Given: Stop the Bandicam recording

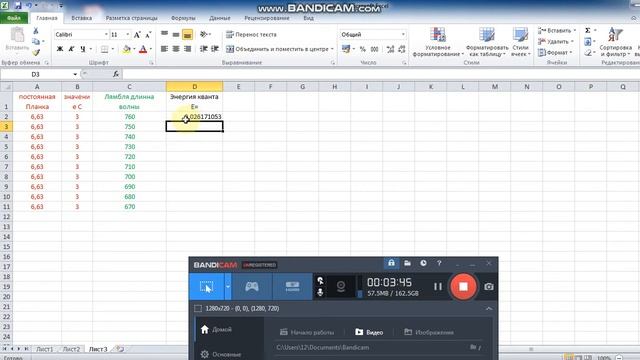Looking at the screenshot, I should (x=463, y=287).
